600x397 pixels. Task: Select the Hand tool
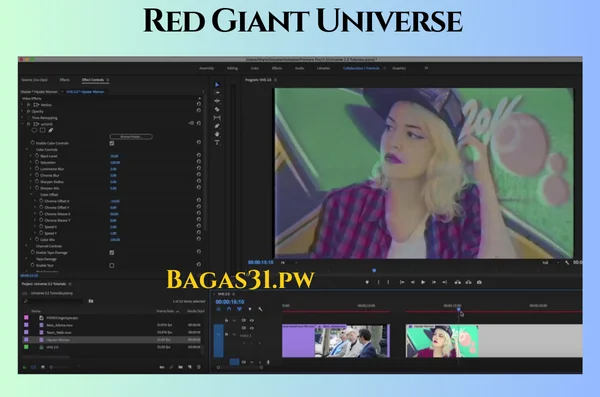click(x=217, y=134)
